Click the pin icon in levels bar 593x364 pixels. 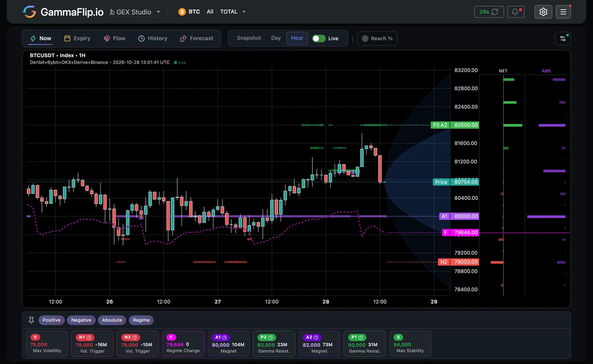tap(31, 320)
